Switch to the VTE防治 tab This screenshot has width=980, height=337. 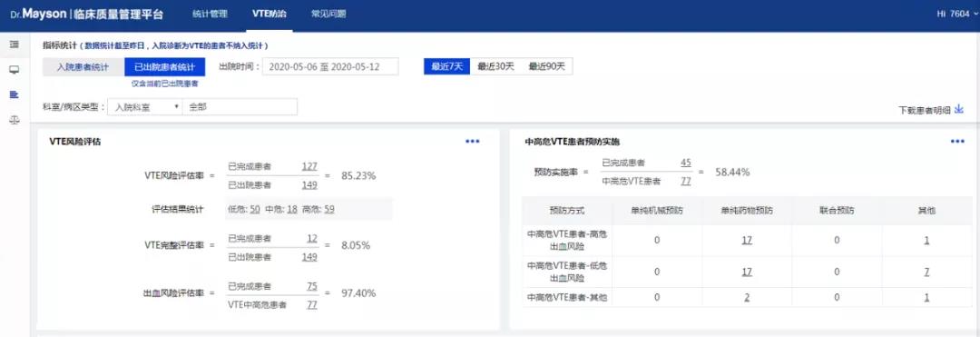coord(269,14)
